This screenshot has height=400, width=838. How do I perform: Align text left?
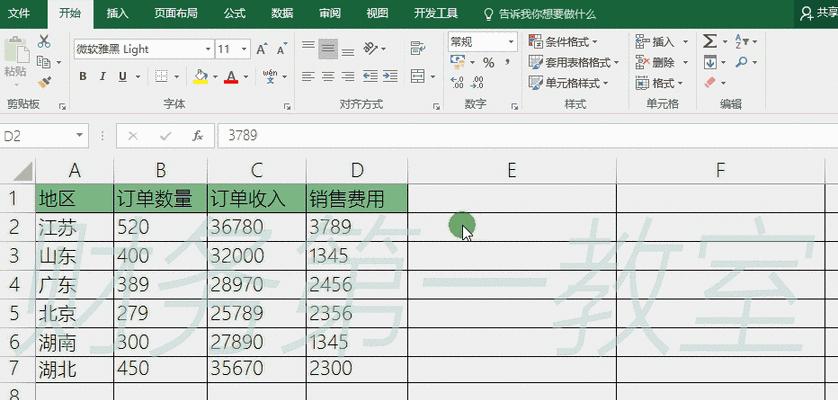click(x=308, y=76)
